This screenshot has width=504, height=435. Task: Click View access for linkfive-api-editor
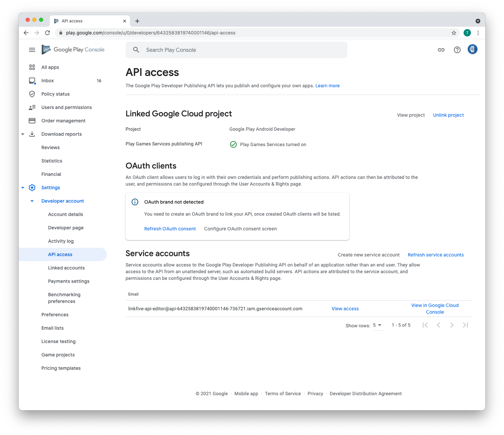coord(345,309)
